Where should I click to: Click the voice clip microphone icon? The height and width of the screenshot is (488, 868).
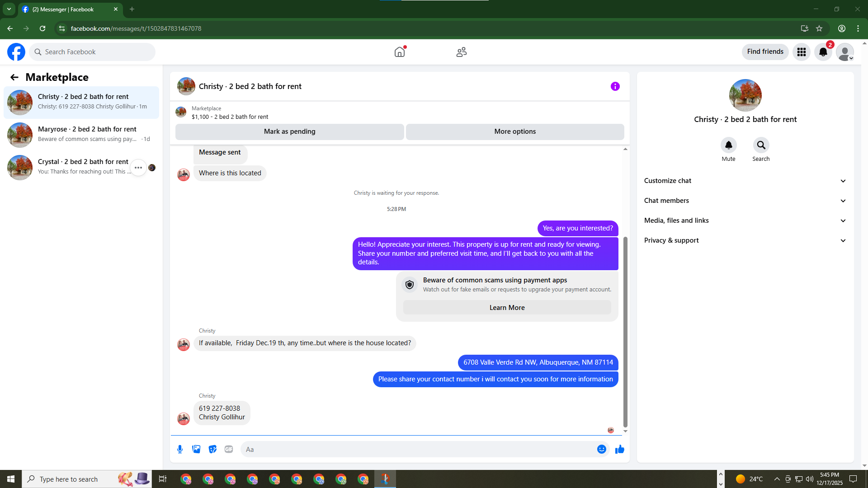[180, 449]
